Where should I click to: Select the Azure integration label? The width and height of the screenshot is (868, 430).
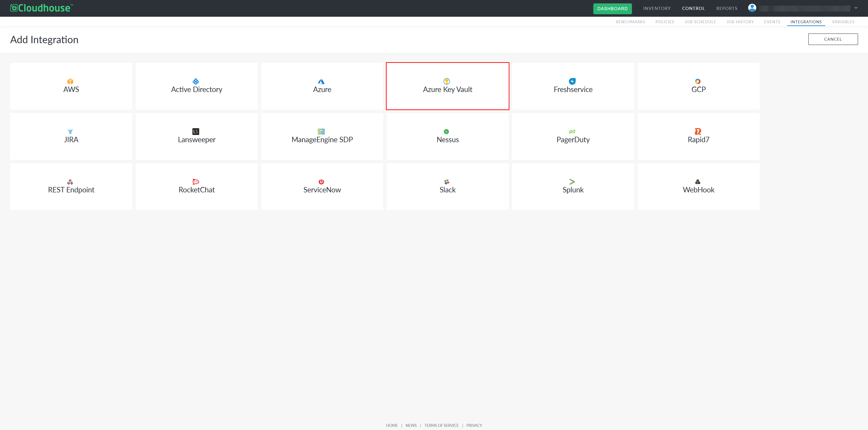(x=322, y=90)
